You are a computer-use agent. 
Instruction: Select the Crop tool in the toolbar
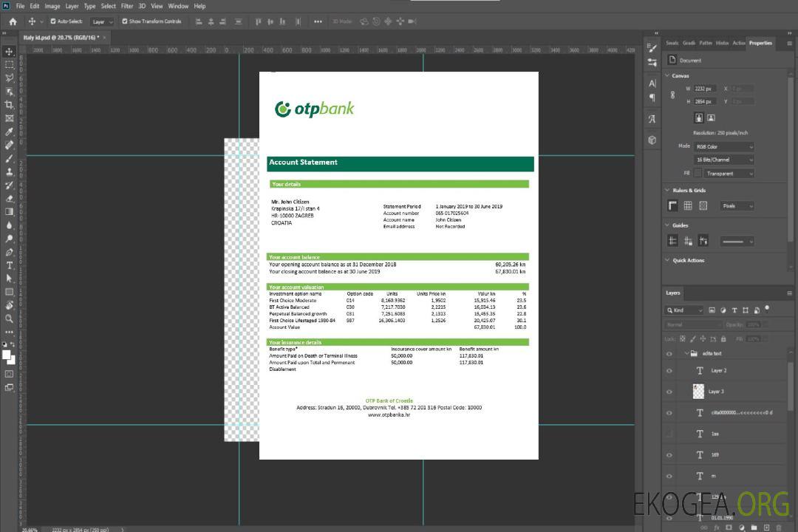[9, 105]
